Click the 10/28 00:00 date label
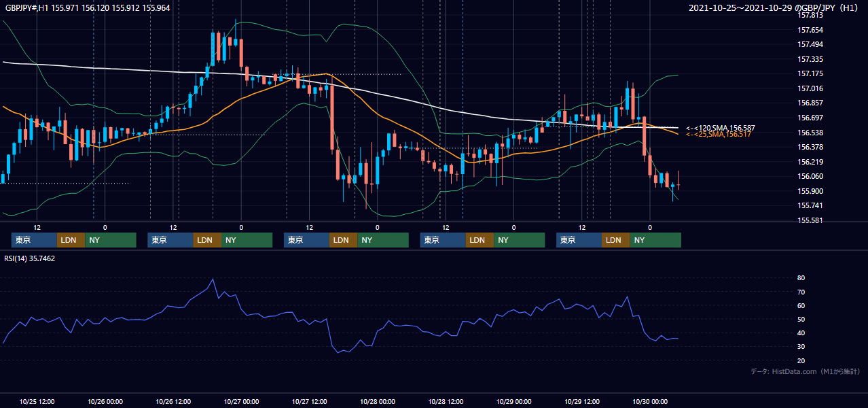 [x=377, y=401]
